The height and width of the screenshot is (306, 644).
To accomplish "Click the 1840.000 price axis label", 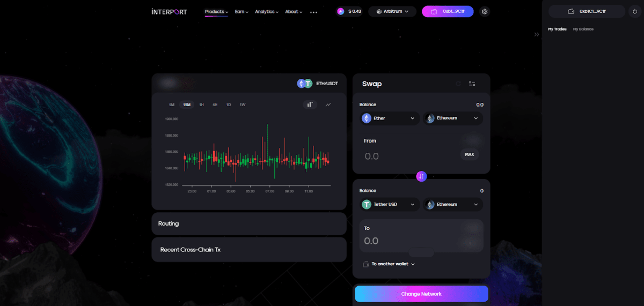I will (x=172, y=168).
